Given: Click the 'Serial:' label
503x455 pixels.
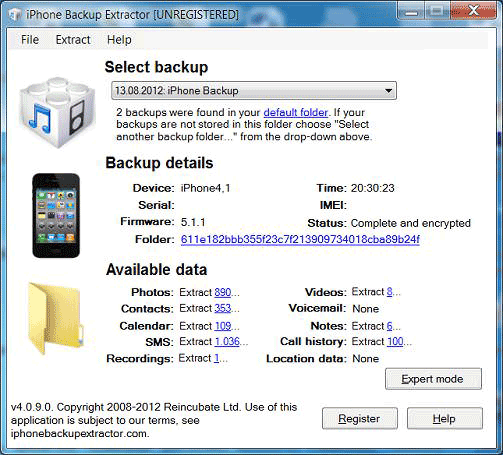Looking at the screenshot, I should click(156, 205).
